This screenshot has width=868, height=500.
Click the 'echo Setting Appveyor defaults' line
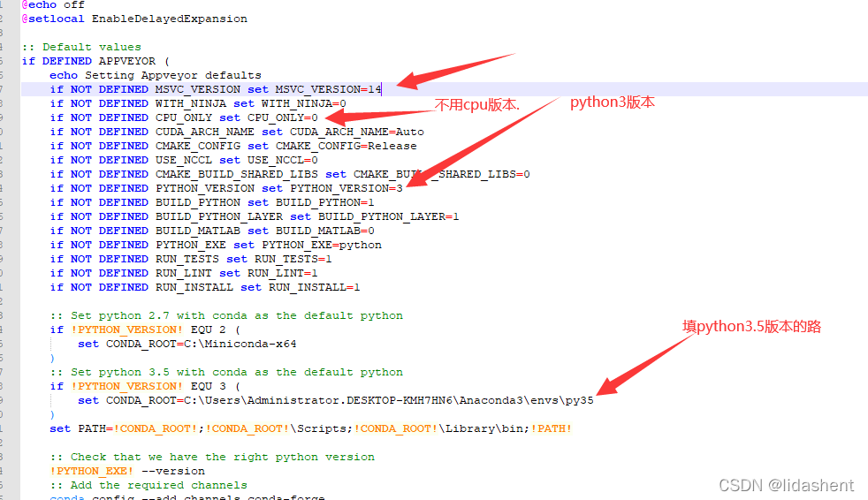pos(155,75)
